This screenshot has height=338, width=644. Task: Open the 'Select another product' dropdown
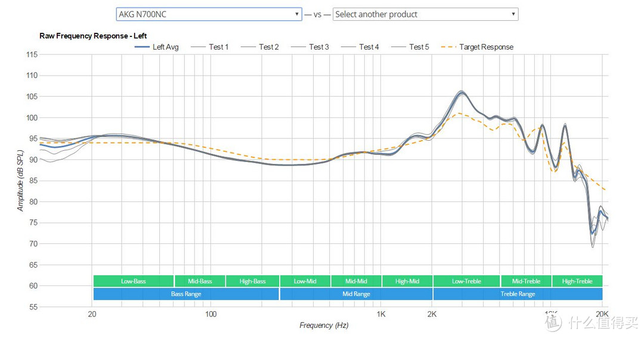point(425,14)
